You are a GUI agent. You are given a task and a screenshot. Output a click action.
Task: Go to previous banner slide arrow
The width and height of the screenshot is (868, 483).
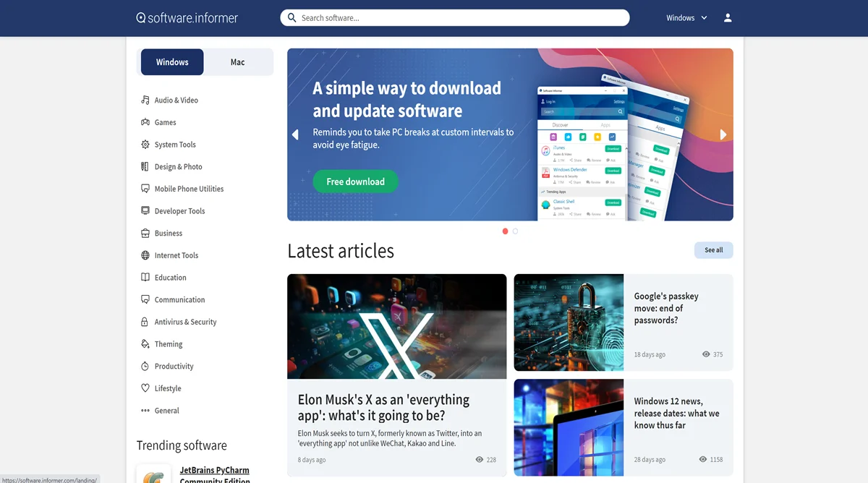295,134
